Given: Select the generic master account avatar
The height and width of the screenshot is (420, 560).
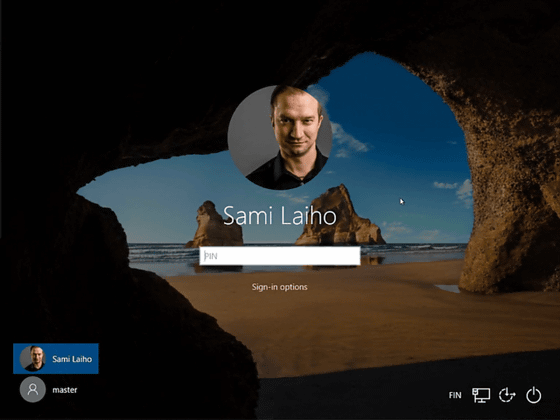Looking at the screenshot, I should click(x=32, y=389).
